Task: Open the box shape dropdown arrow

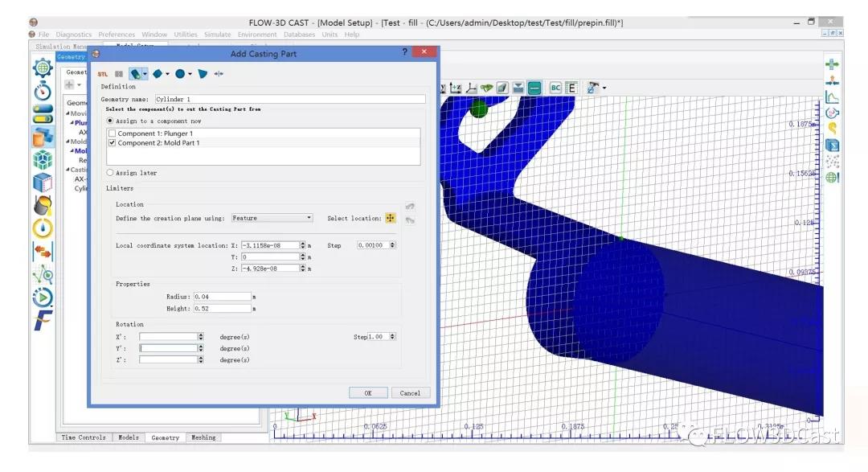Action: tap(167, 74)
